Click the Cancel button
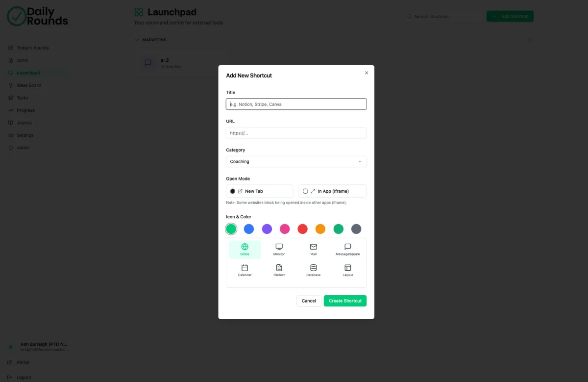 (309, 301)
